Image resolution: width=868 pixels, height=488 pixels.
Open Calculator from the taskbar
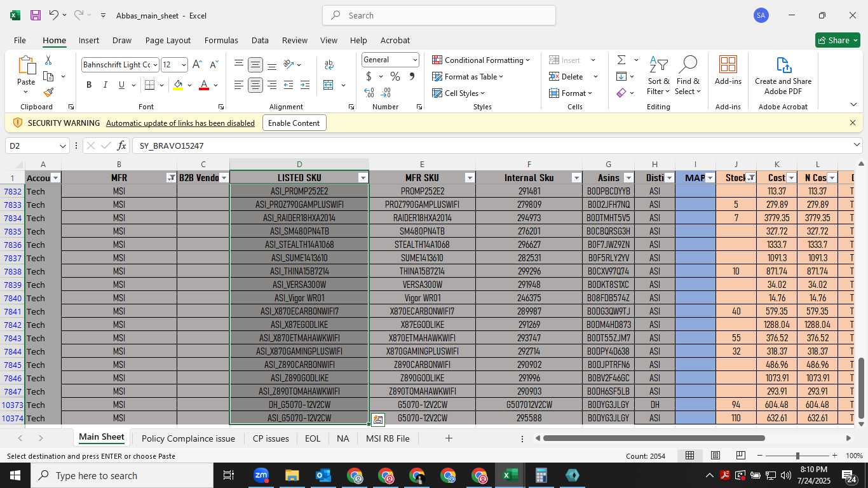541,475
